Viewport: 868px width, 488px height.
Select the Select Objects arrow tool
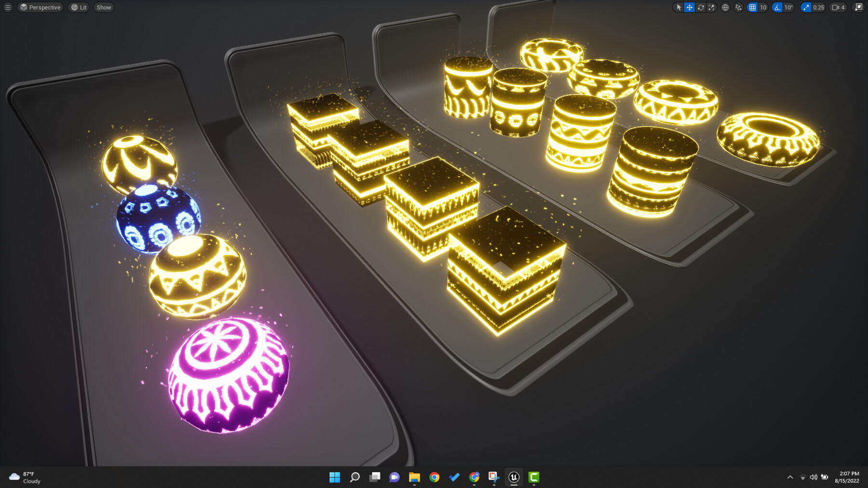[678, 7]
